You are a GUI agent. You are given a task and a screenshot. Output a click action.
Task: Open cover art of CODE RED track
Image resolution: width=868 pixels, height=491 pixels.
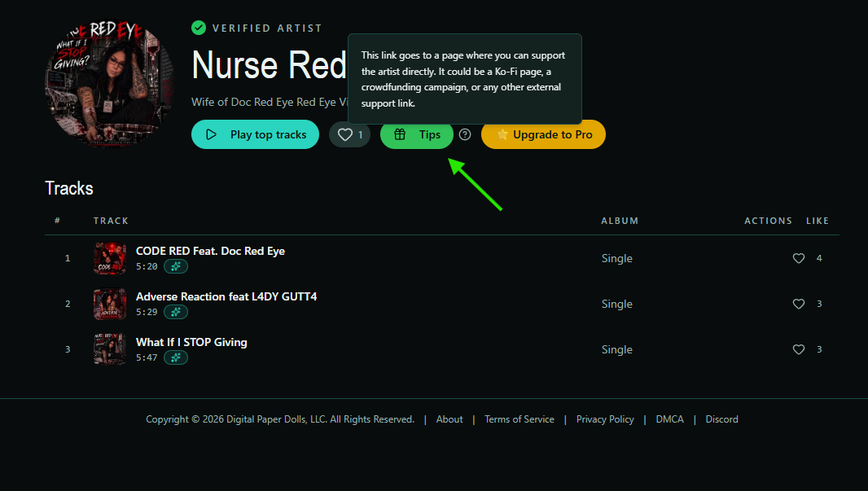click(x=110, y=258)
